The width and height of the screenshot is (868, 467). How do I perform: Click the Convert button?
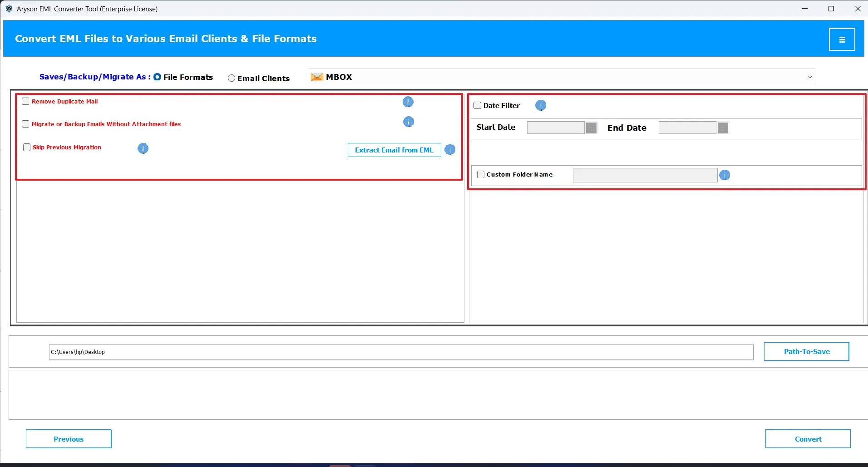click(808, 439)
